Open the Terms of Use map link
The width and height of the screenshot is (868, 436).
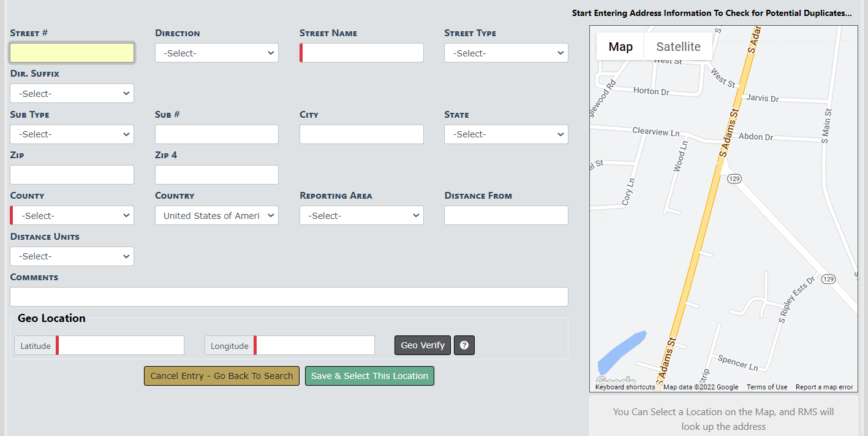(766, 387)
